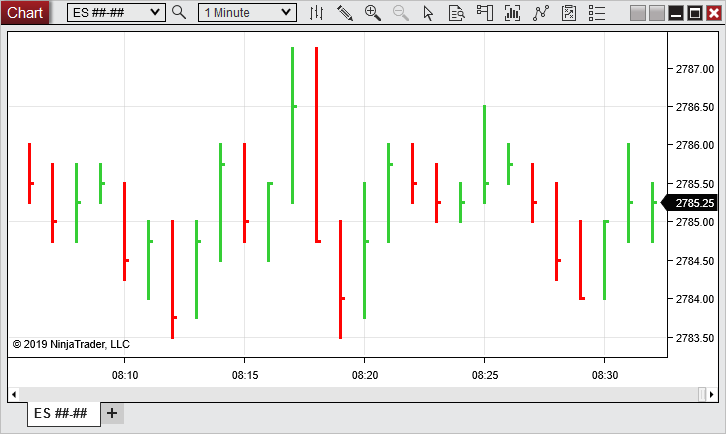Click the second gray window link button

point(657,12)
